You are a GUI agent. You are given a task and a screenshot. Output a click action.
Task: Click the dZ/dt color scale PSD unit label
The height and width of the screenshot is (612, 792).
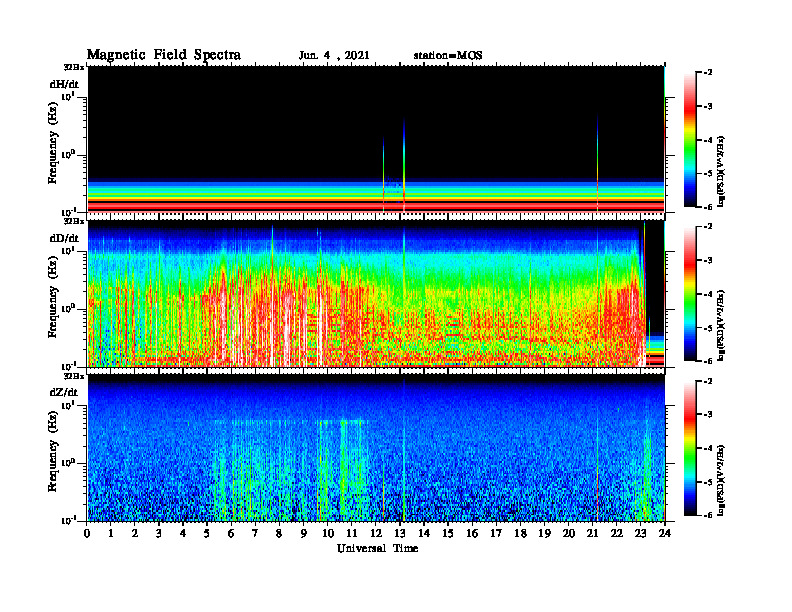pyautogui.click(x=721, y=479)
